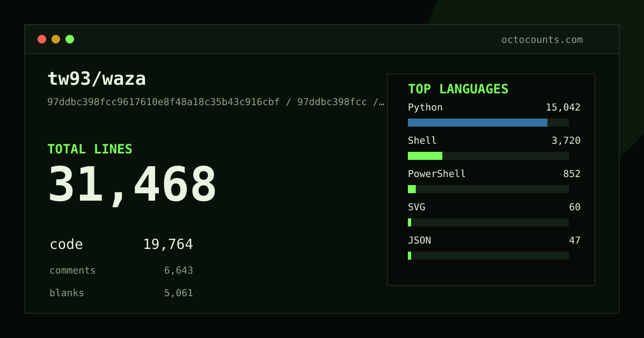Click the Shell language label

[422, 141]
